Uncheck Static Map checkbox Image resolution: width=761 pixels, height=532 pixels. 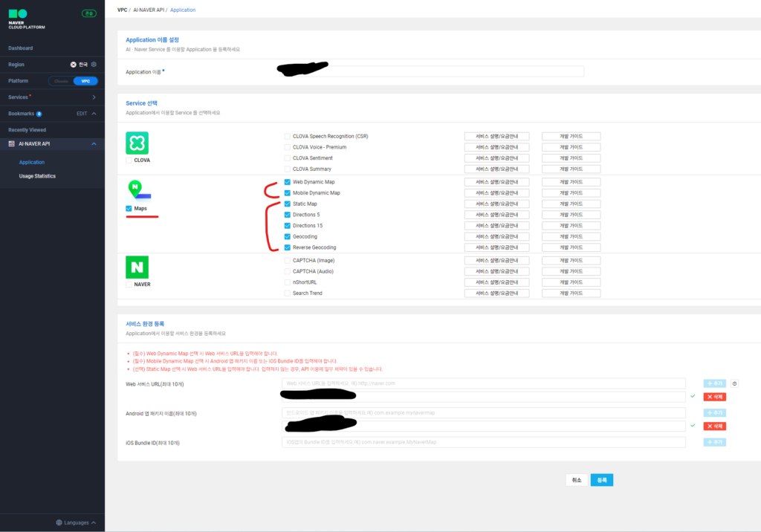288,204
